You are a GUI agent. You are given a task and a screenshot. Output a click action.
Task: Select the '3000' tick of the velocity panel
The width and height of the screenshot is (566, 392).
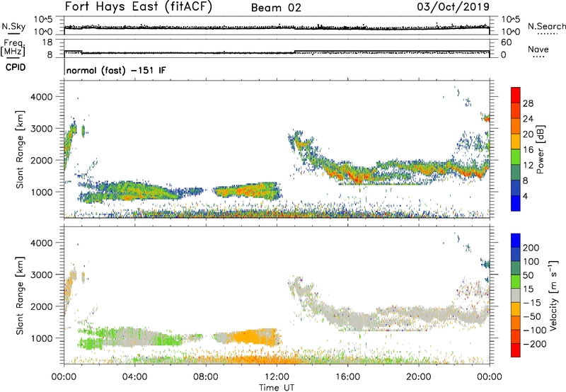(42, 275)
